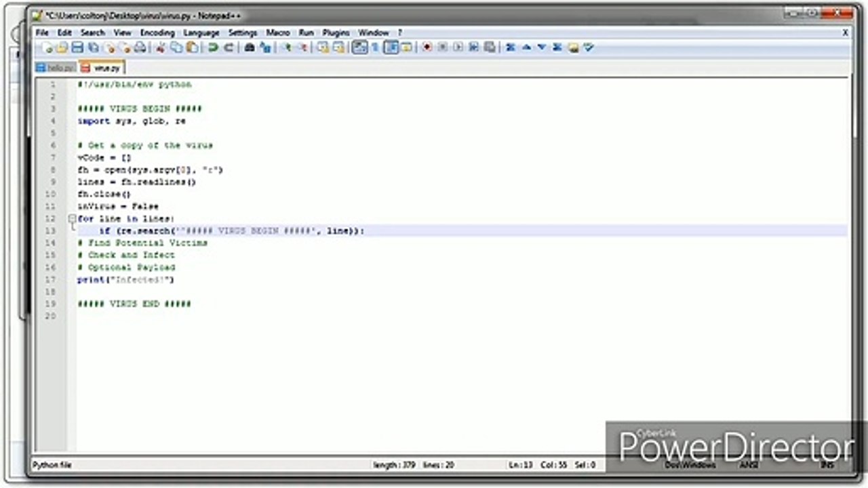Viewport: 868px width, 488px height.
Task: Undo the last edit with the green arrow
Action: coord(212,47)
